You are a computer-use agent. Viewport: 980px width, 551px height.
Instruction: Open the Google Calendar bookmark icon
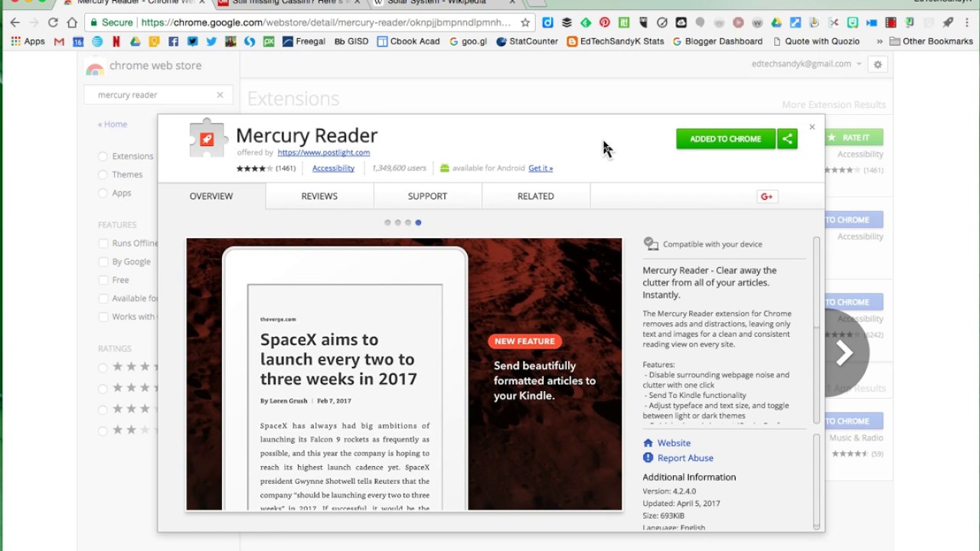78,41
